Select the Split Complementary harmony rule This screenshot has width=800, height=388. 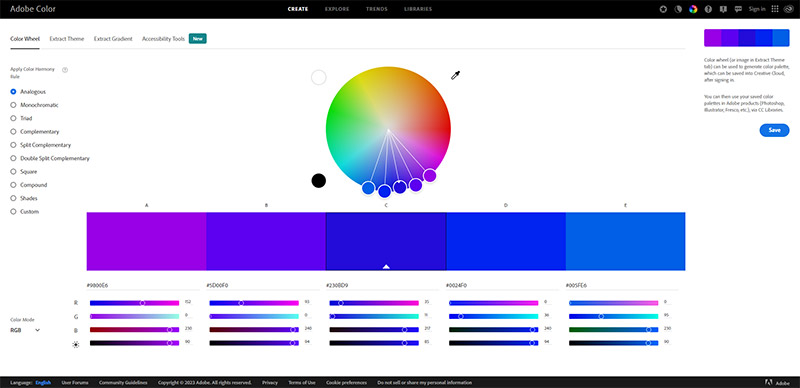(x=41, y=145)
